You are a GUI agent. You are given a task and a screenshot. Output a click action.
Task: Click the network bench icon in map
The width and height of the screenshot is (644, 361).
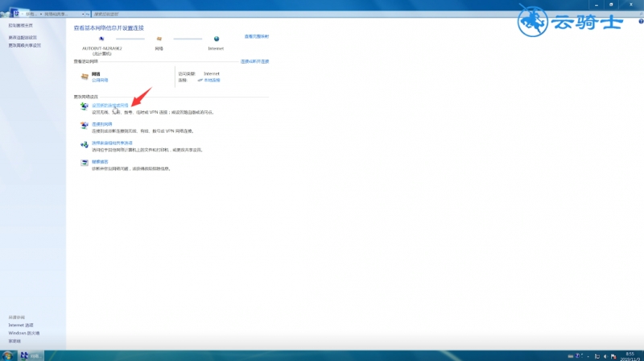coord(159,39)
